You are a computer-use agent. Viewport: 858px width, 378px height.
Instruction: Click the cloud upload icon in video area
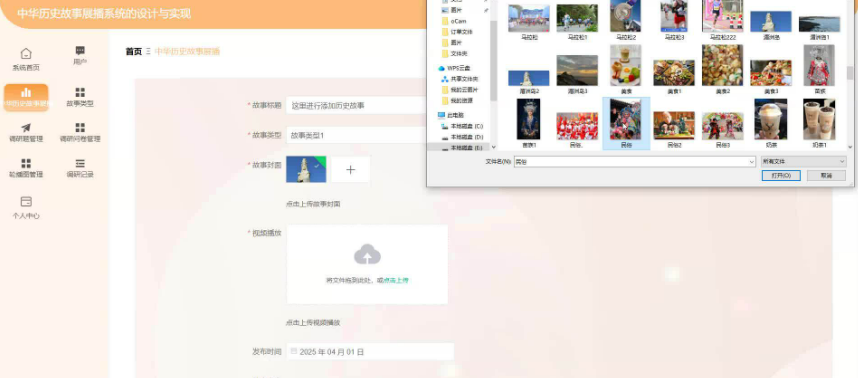click(x=367, y=254)
